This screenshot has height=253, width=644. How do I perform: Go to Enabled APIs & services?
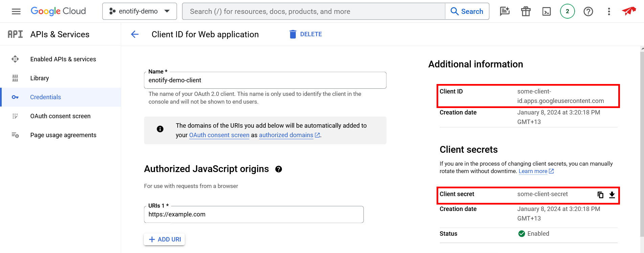click(x=63, y=59)
